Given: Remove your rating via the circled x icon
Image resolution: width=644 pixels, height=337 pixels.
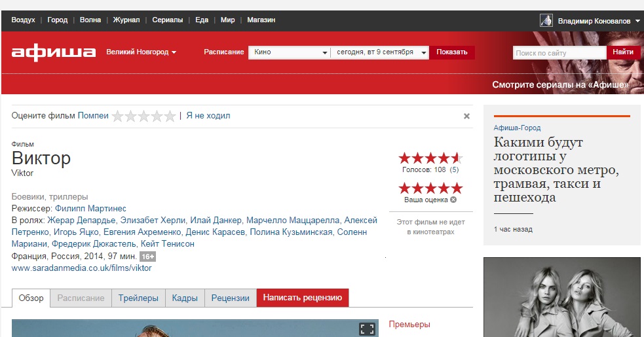Looking at the screenshot, I should point(453,200).
